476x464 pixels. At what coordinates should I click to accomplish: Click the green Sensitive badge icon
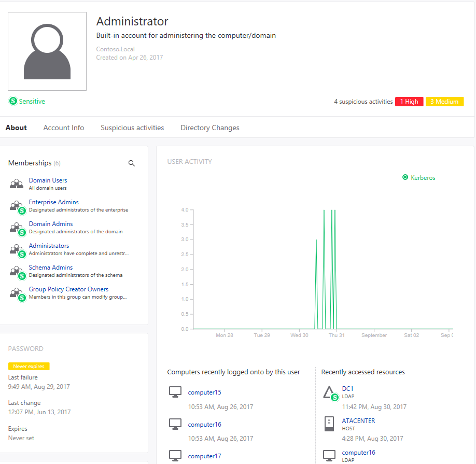point(13,101)
